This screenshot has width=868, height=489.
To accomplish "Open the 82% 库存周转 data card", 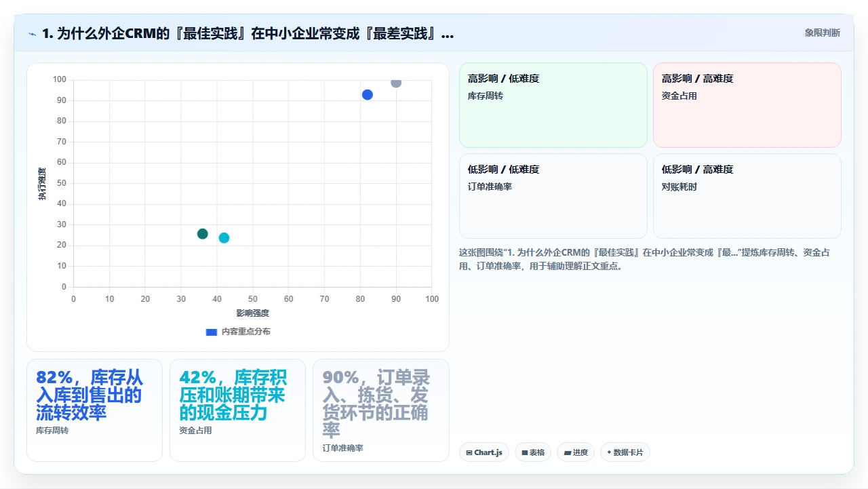I will click(94, 410).
